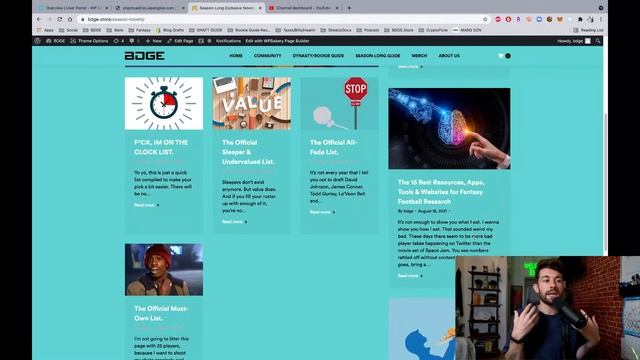The image size is (640, 360).
Task: Open the updates counter showing 4
Action: (119, 41)
